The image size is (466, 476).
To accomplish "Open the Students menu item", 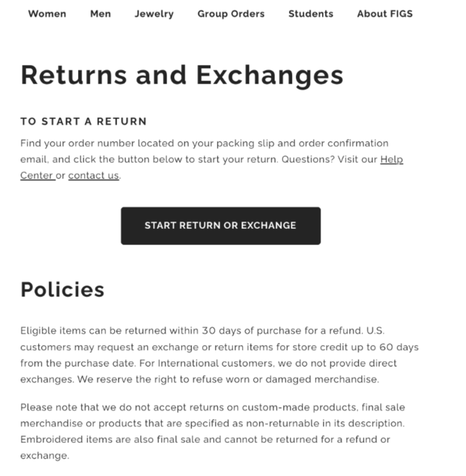I will pyautogui.click(x=311, y=14).
